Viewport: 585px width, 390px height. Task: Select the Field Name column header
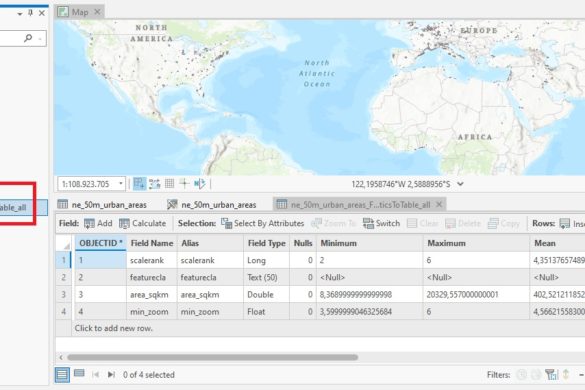click(x=152, y=243)
